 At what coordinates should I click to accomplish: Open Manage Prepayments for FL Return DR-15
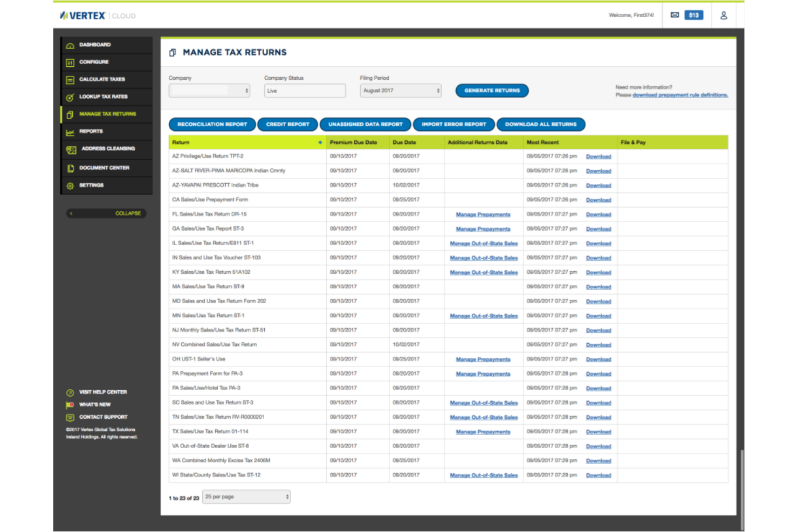tap(483, 214)
